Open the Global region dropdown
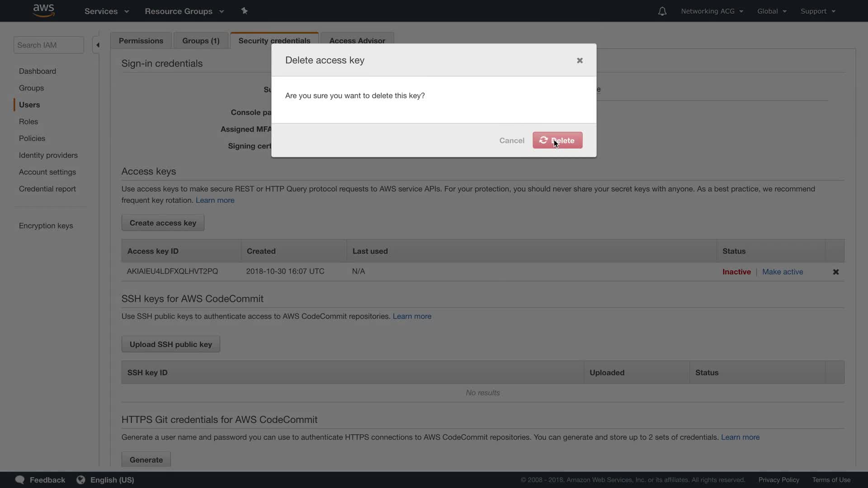This screenshot has height=488, width=868. coord(772,11)
